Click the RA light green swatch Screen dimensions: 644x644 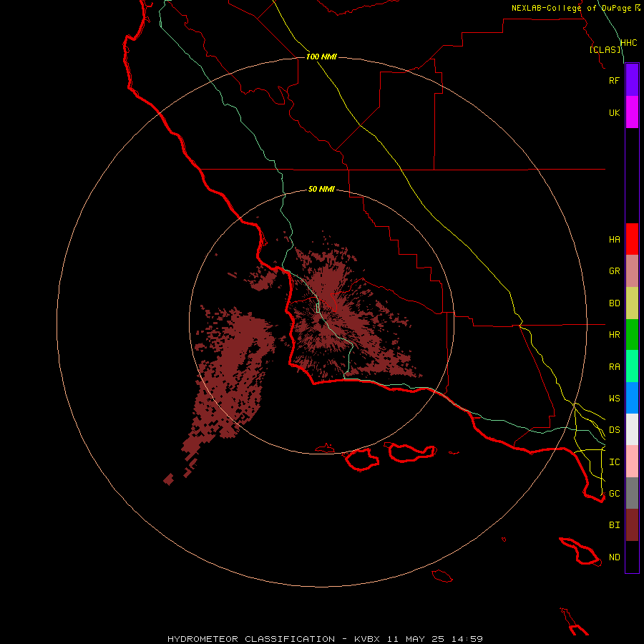632,366
